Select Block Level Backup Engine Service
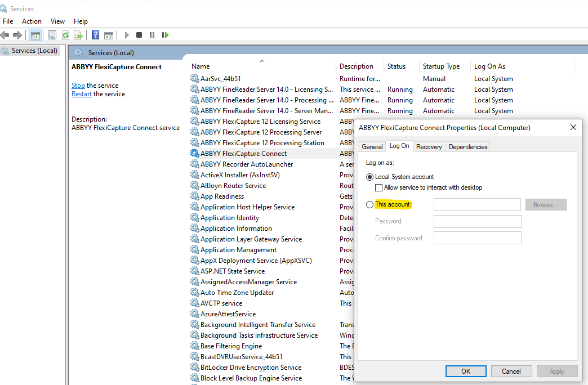588x385 pixels. click(251, 378)
